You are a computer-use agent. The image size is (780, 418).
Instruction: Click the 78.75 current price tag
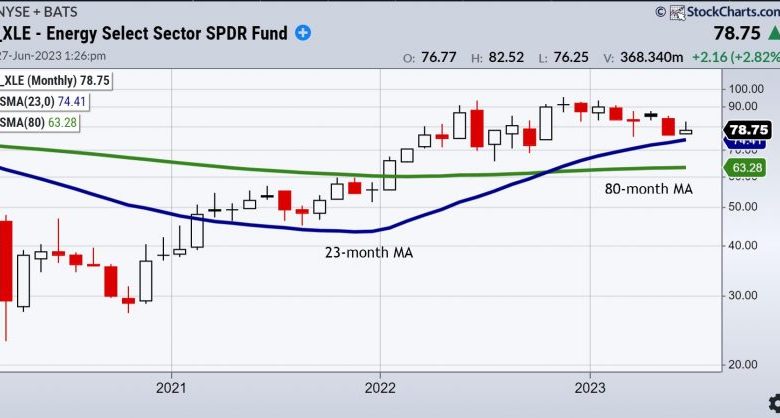[749, 130]
